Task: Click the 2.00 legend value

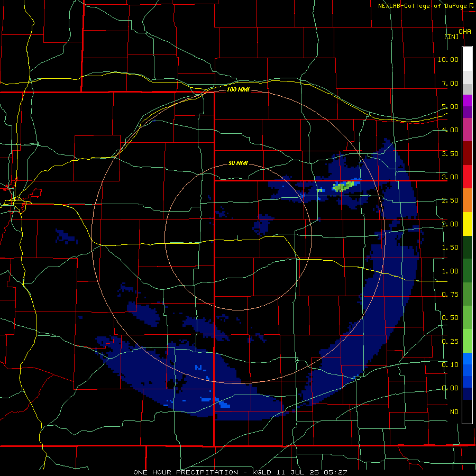Action: pyautogui.click(x=450, y=224)
